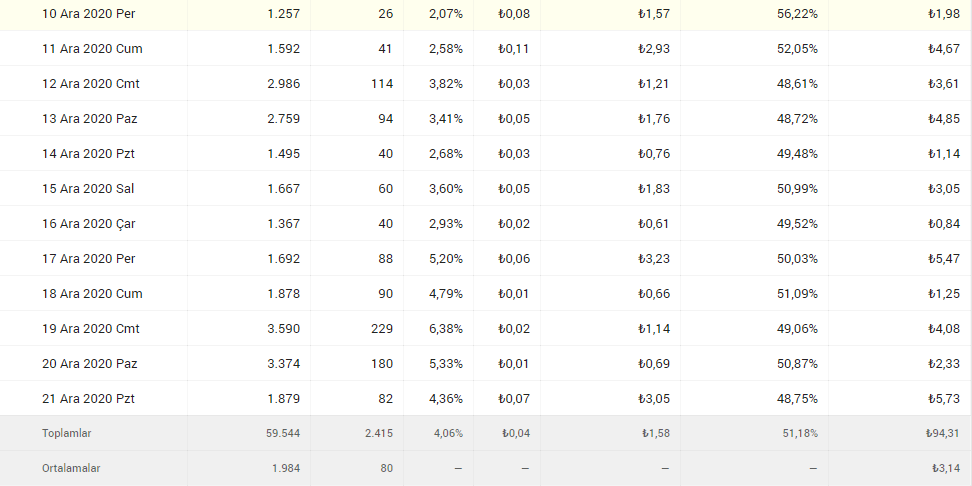Click the 15 Ara 2020 Sal row
The width and height of the screenshot is (972, 486).
point(486,188)
